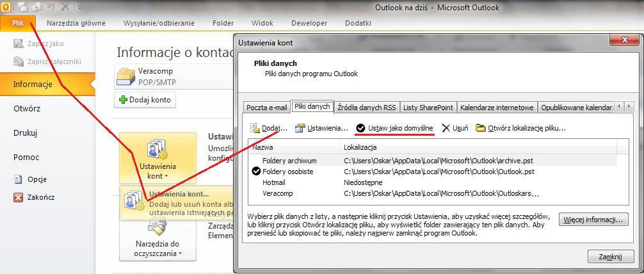The image size is (644, 274).
Task: Click the Veracomp account folder icon
Action: pos(125,76)
